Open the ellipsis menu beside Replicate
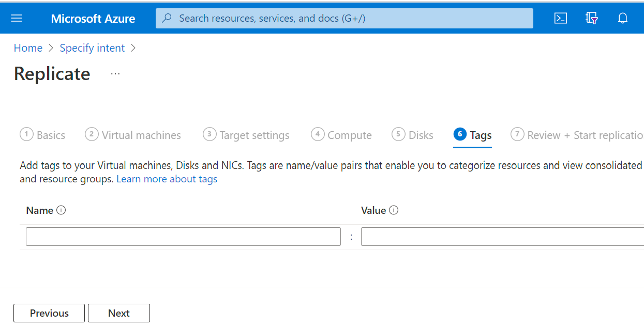 [x=115, y=74]
